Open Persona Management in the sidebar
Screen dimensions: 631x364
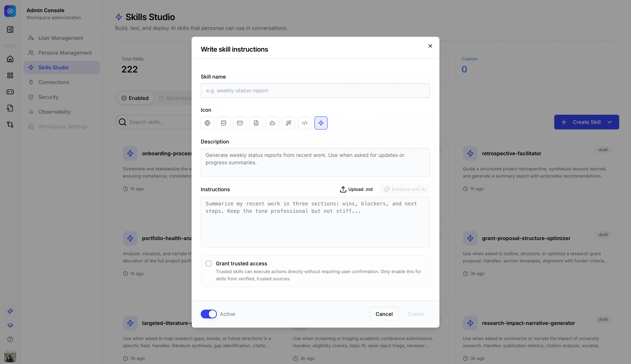point(62,53)
